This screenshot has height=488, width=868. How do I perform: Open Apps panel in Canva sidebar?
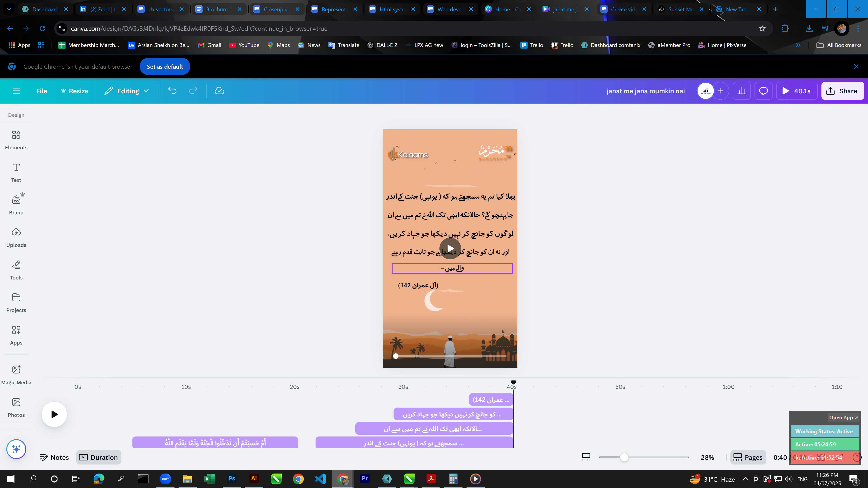[x=16, y=335]
